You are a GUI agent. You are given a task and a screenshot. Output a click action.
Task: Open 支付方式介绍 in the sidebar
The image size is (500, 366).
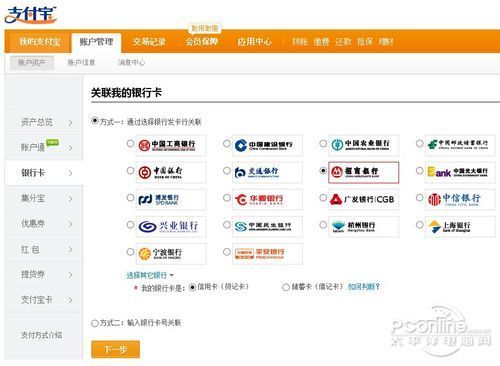42,335
